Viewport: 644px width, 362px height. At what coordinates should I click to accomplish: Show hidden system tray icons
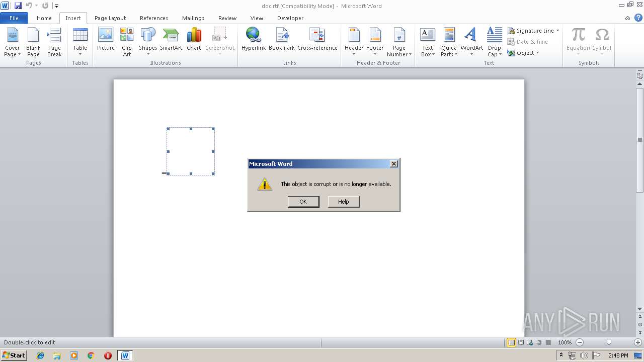[x=561, y=355]
